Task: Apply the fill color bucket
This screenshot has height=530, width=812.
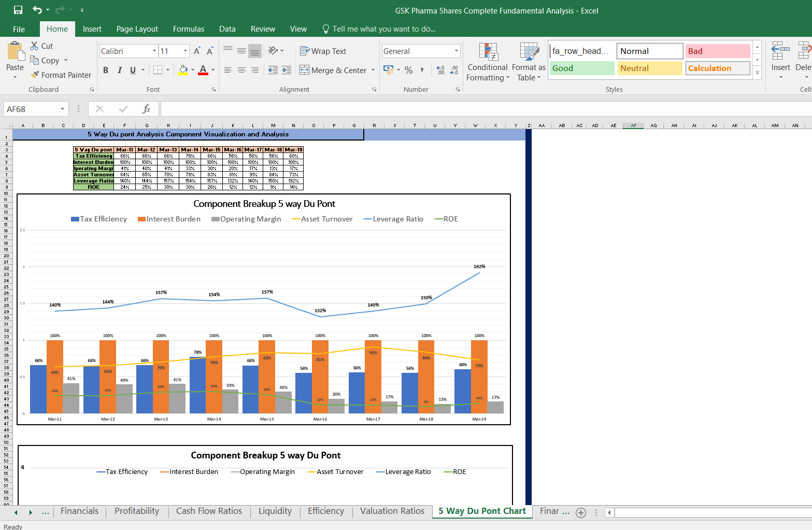Action: pos(183,70)
